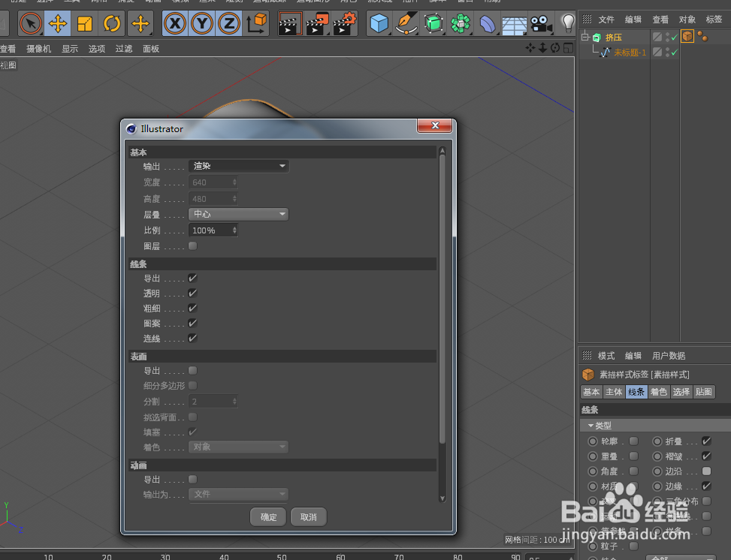Uncheck 导出 under 线条 section

click(x=192, y=278)
